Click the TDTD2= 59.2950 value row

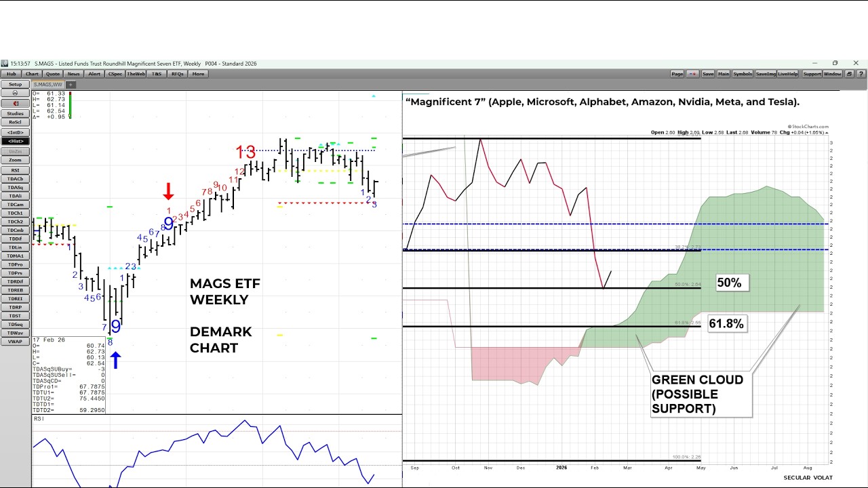click(x=68, y=411)
